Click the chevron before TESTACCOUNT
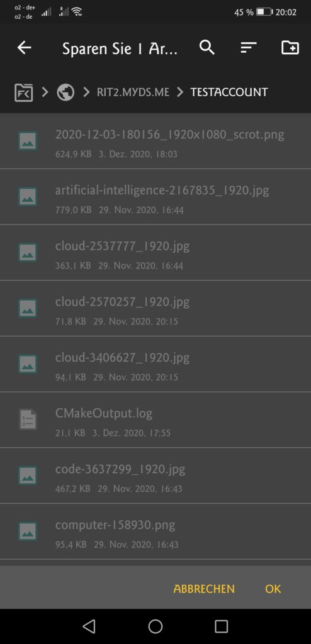Image resolution: width=311 pixels, height=644 pixels. point(180,92)
